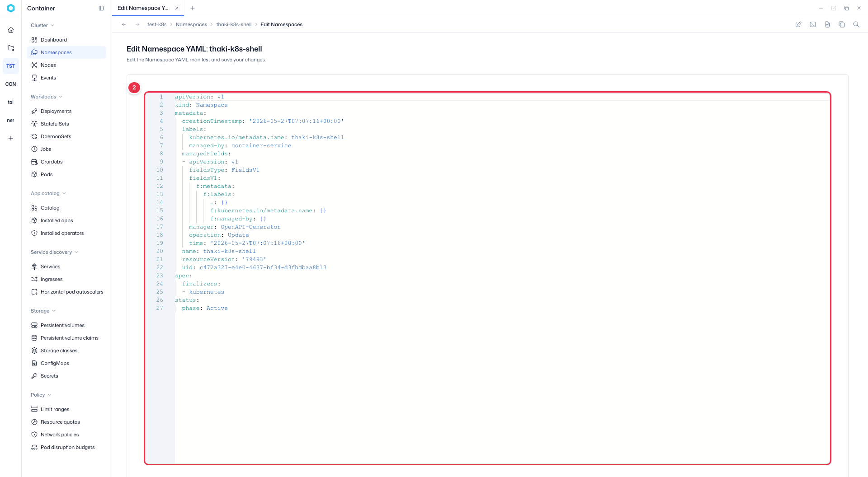Click the Namespaces breadcrumb link

pos(191,24)
